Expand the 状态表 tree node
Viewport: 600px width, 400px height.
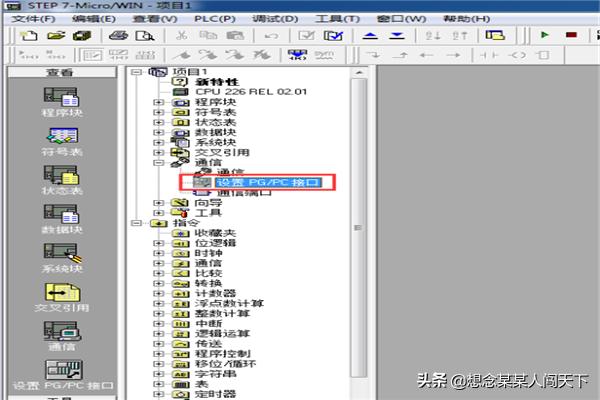coord(158,122)
